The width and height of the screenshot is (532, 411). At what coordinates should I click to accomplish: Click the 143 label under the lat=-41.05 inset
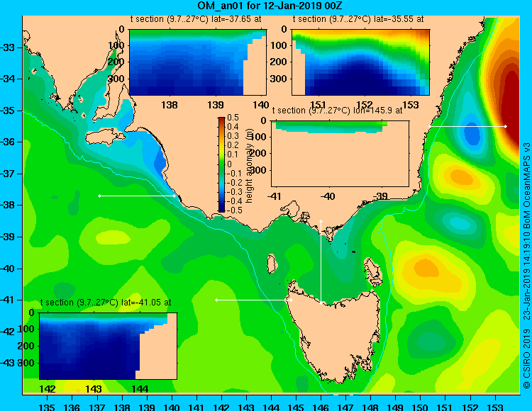pos(94,389)
